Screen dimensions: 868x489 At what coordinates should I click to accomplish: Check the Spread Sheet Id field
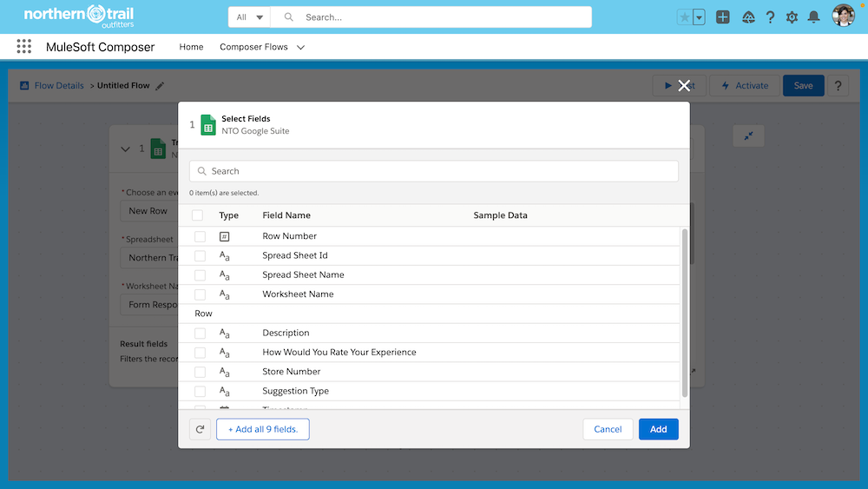tap(200, 256)
